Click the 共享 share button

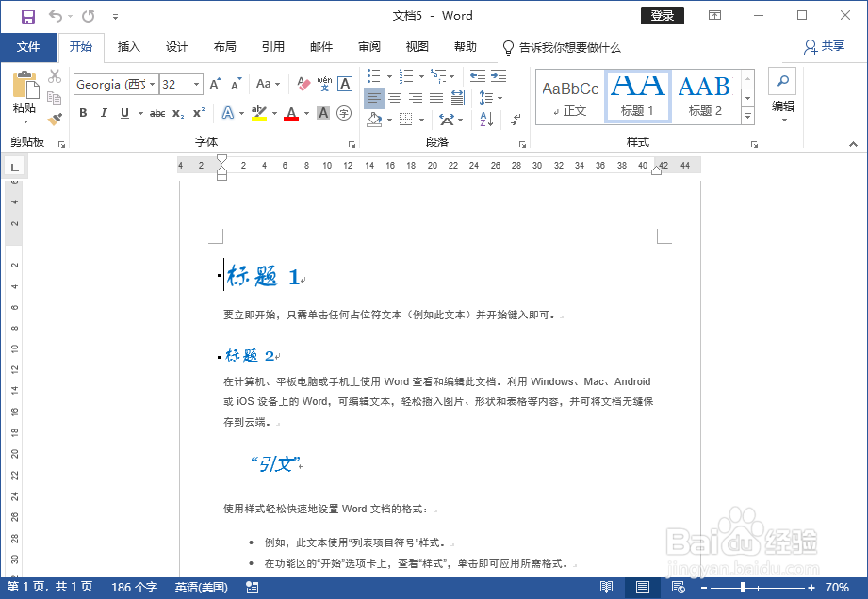825,46
